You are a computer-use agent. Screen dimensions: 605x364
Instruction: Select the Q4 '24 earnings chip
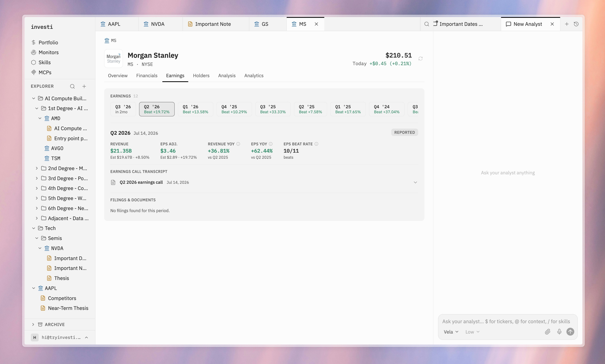coord(387,109)
